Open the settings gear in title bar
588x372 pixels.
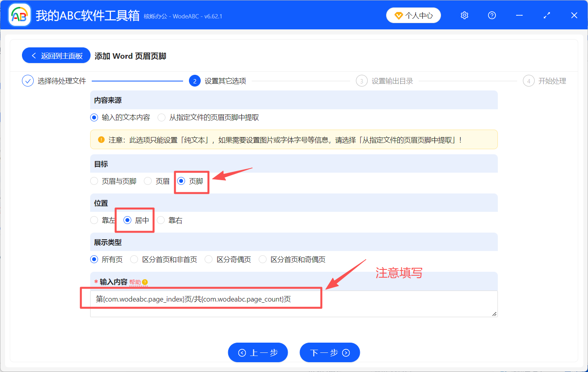point(464,15)
